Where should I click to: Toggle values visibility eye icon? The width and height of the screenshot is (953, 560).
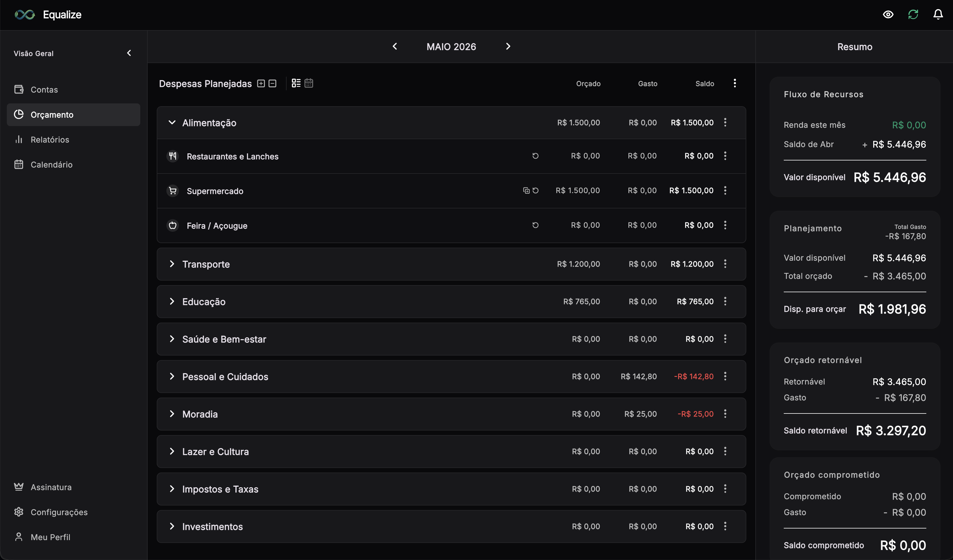[x=888, y=15]
